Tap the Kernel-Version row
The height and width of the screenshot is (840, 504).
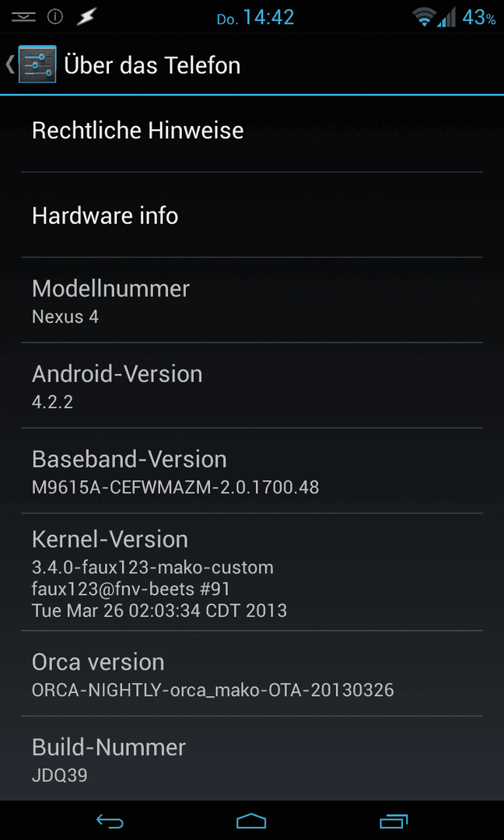pyautogui.click(x=252, y=572)
